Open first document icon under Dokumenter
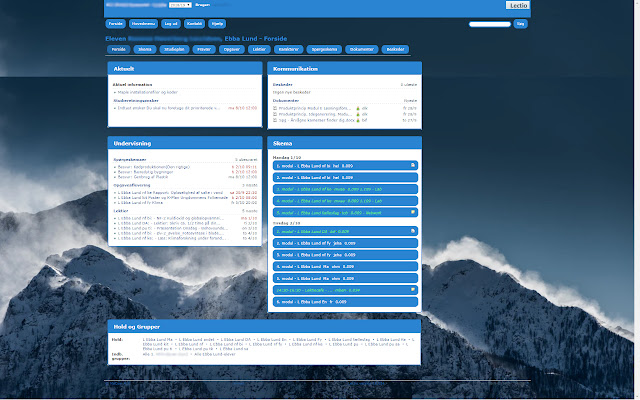 (x=275, y=106)
